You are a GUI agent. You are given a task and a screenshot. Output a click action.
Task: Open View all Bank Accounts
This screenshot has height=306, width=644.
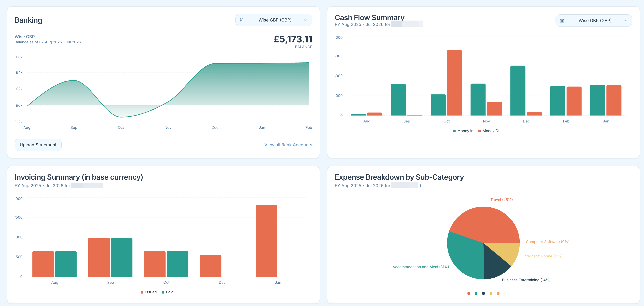coord(288,145)
